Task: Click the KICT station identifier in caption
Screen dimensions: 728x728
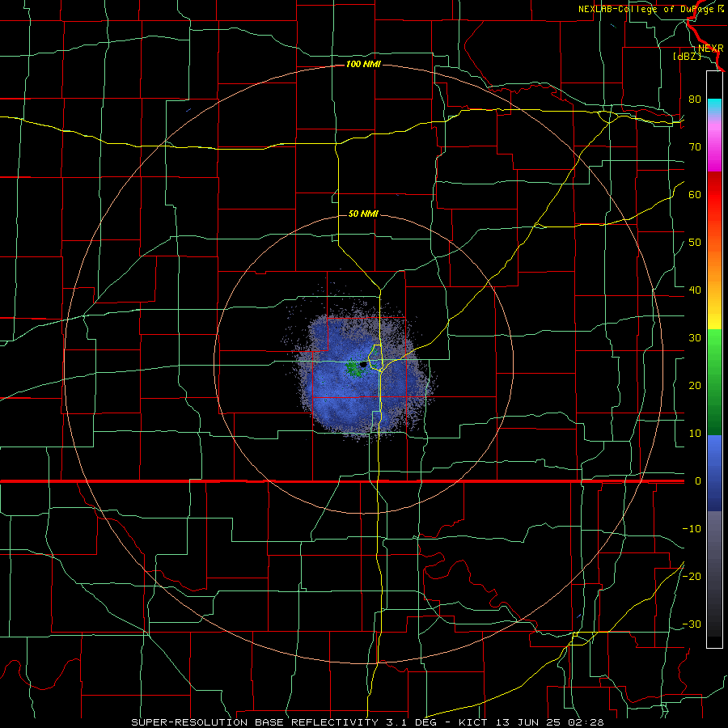Action: pos(473,722)
